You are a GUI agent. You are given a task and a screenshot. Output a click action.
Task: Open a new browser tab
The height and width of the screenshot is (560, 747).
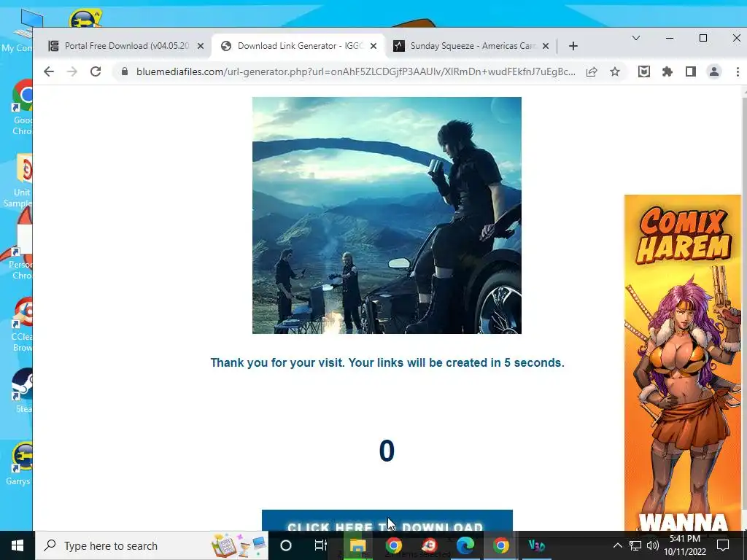[573, 46]
